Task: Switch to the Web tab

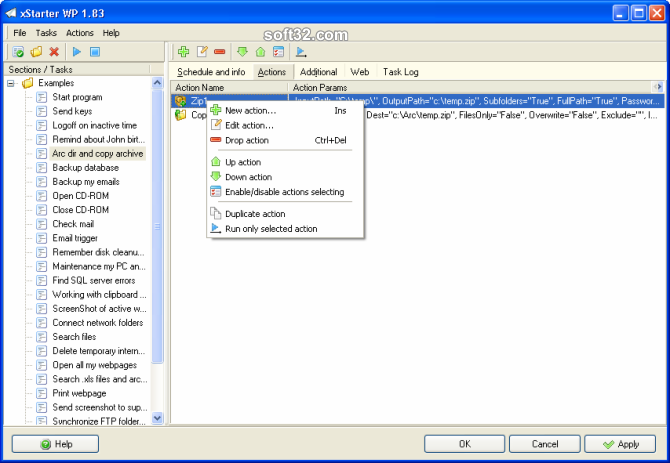Action: pos(360,72)
